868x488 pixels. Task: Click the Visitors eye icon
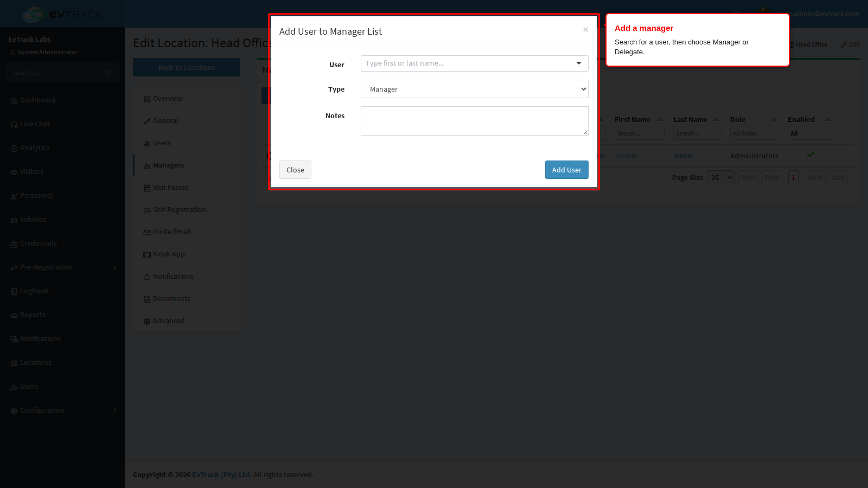click(x=14, y=172)
